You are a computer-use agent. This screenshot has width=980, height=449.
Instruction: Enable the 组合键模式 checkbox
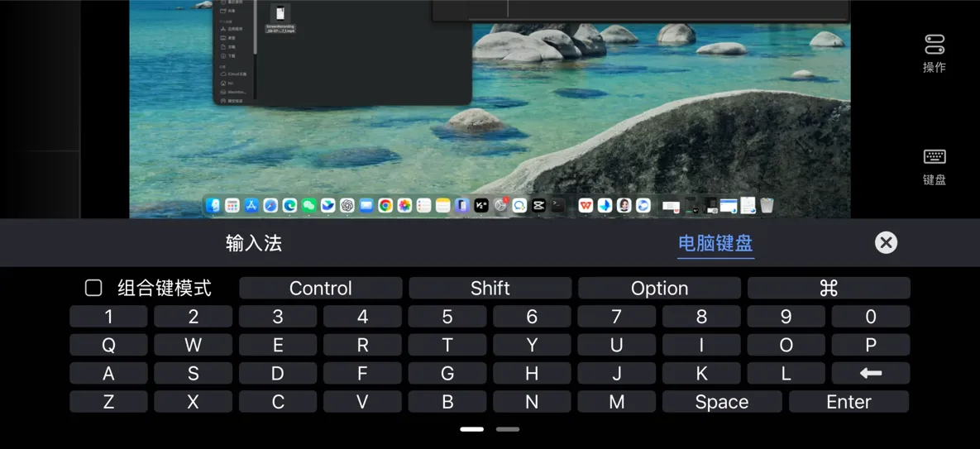tap(93, 288)
